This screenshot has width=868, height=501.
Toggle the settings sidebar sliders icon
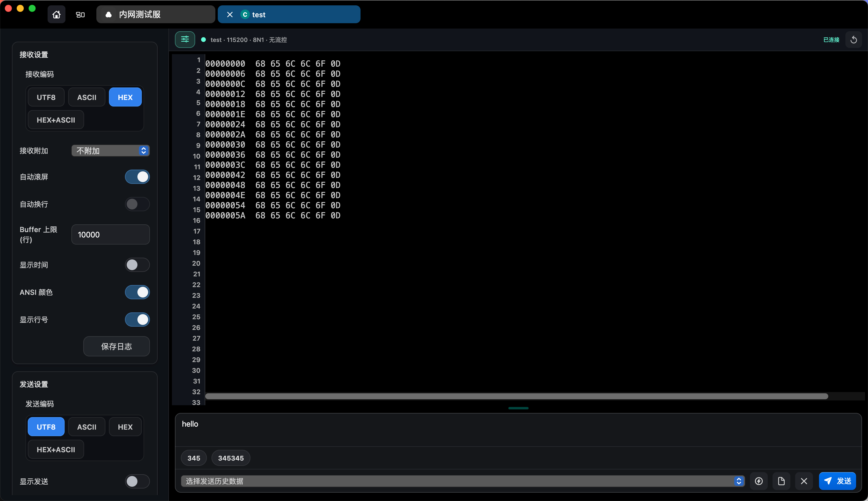(185, 39)
